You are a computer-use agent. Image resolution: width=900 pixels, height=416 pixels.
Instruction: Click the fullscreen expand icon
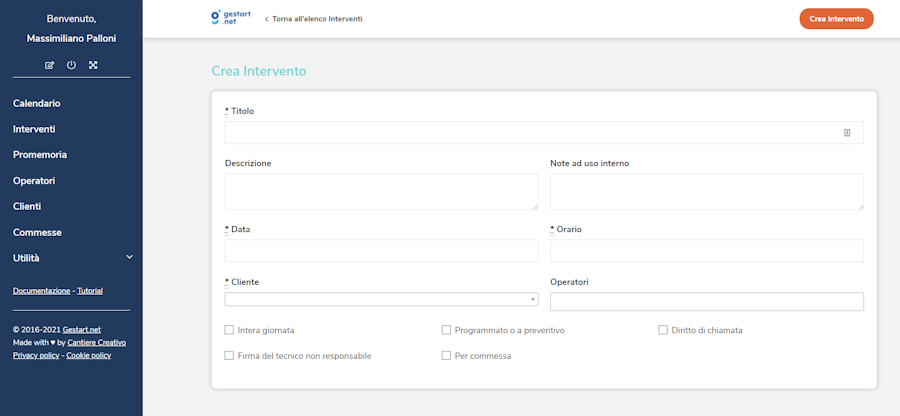[x=93, y=65]
